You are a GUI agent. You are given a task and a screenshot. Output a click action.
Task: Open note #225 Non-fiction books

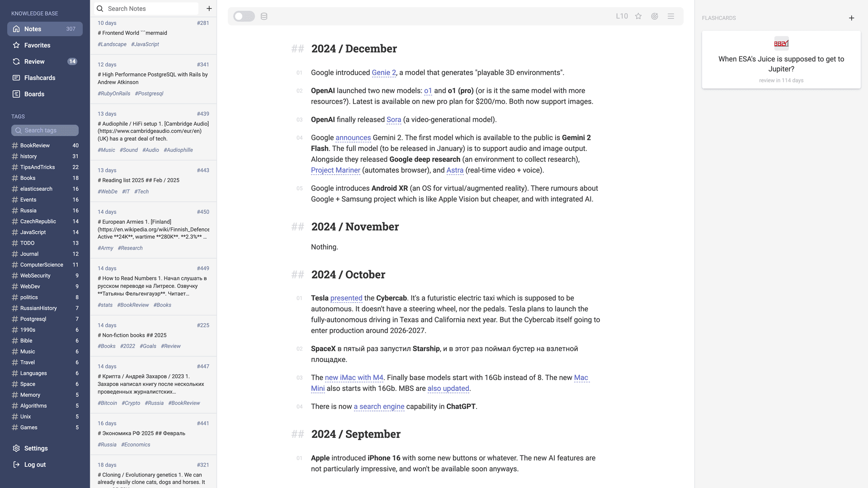point(153,336)
